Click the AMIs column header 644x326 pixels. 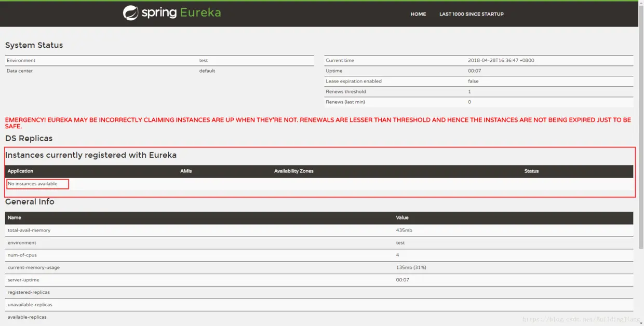coord(186,171)
